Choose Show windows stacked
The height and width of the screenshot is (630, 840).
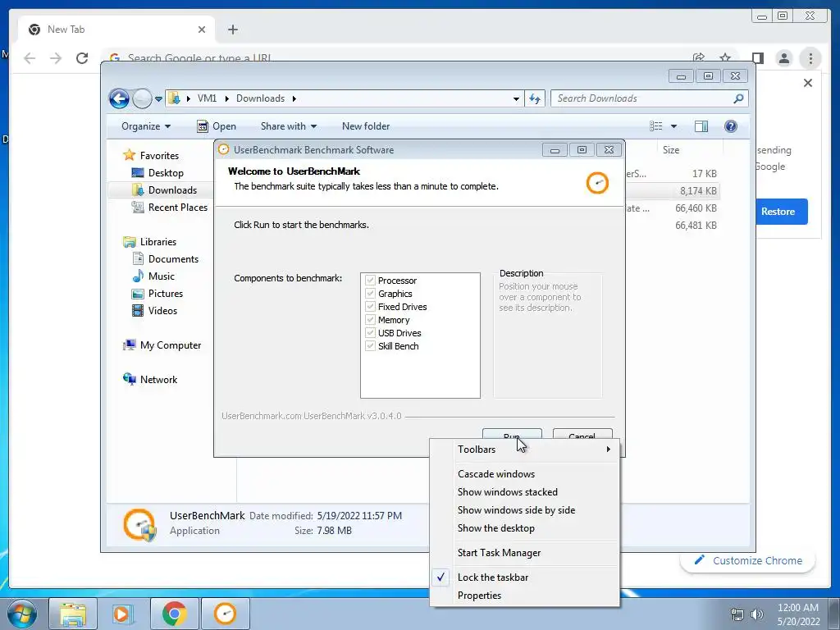(x=525, y=492)
